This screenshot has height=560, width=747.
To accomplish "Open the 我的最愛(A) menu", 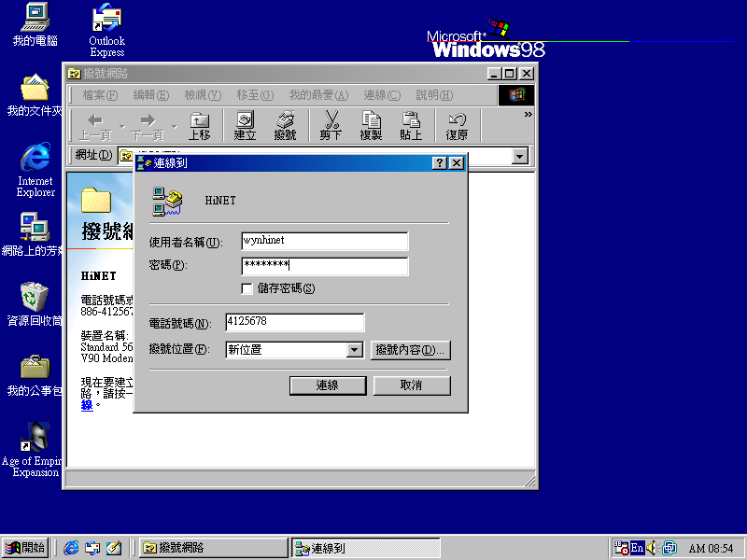I will [x=318, y=95].
